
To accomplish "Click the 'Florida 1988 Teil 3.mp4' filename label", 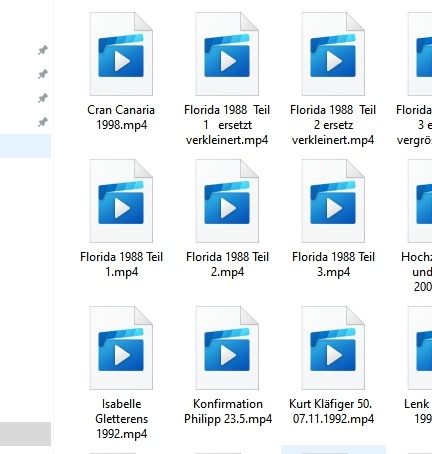I will 333,264.
